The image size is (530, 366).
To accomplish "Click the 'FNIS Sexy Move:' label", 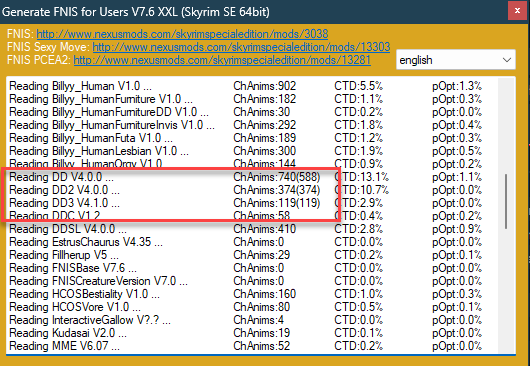I will click(48, 47).
